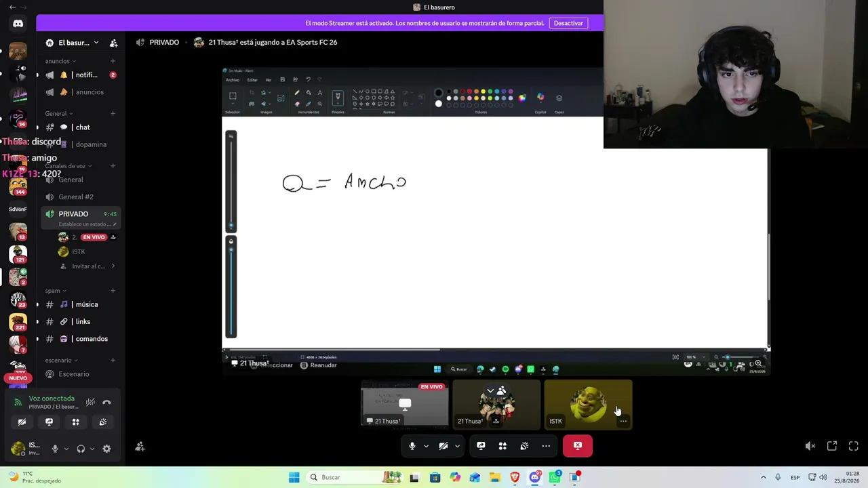Leave the call with the red button
The image size is (868, 488).
pos(578,446)
